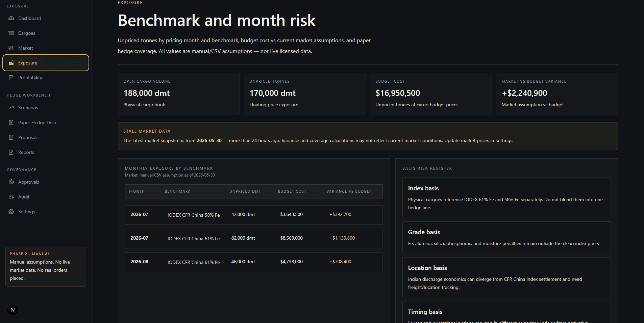Click the 2026-05-30 date in banner
The height and width of the screenshot is (323, 644).
[x=209, y=140]
